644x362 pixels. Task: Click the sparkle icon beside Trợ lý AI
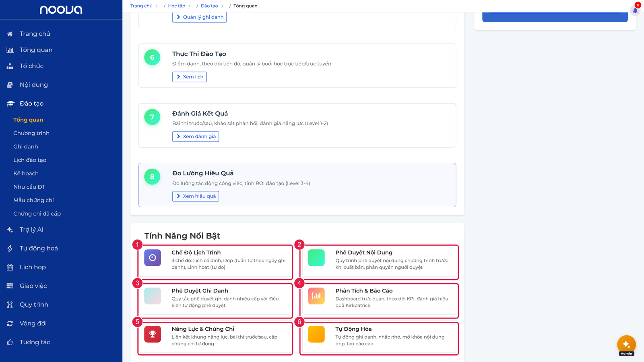(x=10, y=230)
